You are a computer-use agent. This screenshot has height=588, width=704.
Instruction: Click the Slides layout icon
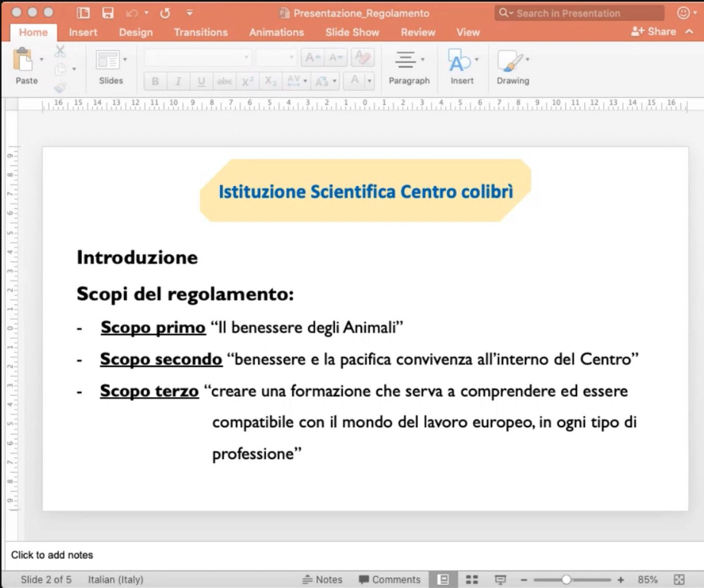pos(108,60)
